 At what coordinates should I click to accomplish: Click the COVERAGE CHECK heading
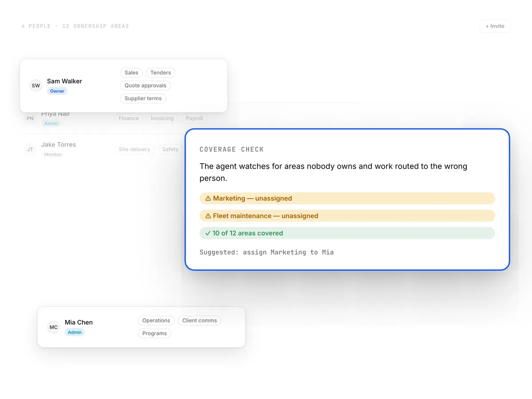coord(231,149)
